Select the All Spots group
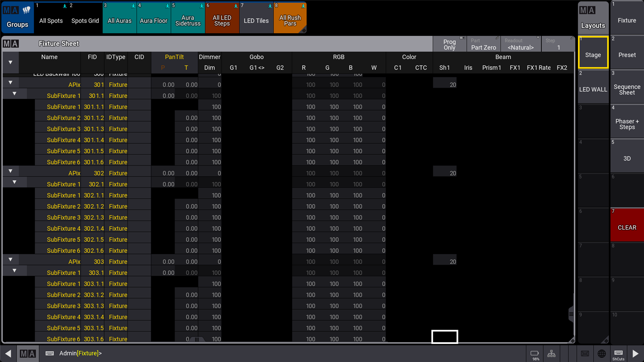Image resolution: width=644 pixels, height=362 pixels. coord(51,18)
